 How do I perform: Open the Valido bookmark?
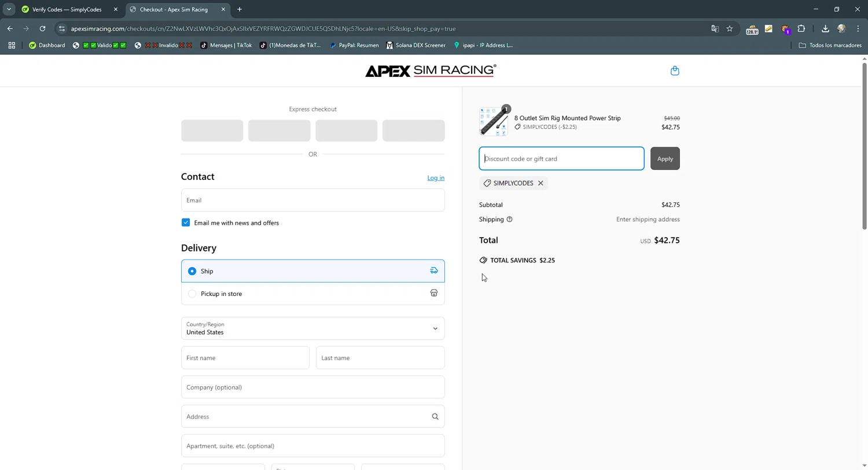(99, 45)
